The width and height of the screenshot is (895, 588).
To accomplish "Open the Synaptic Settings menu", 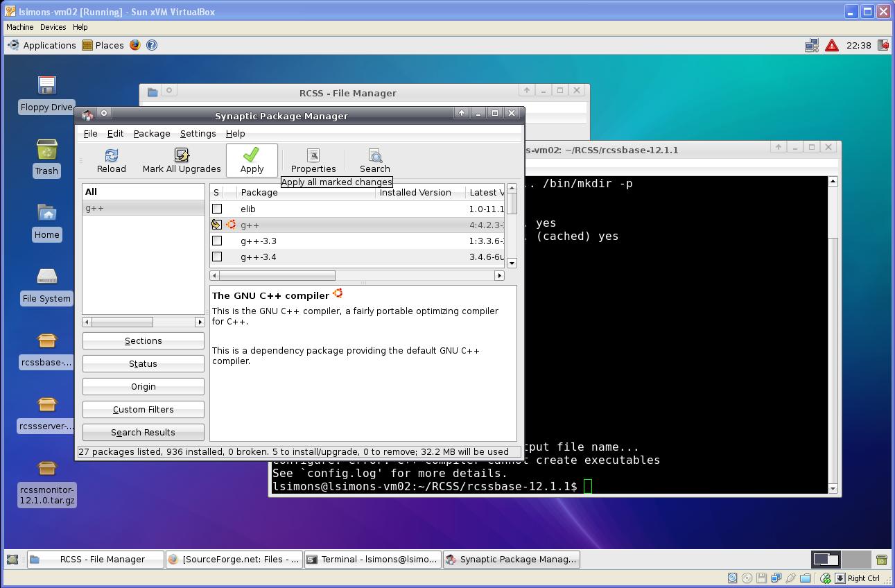I will pyautogui.click(x=198, y=133).
